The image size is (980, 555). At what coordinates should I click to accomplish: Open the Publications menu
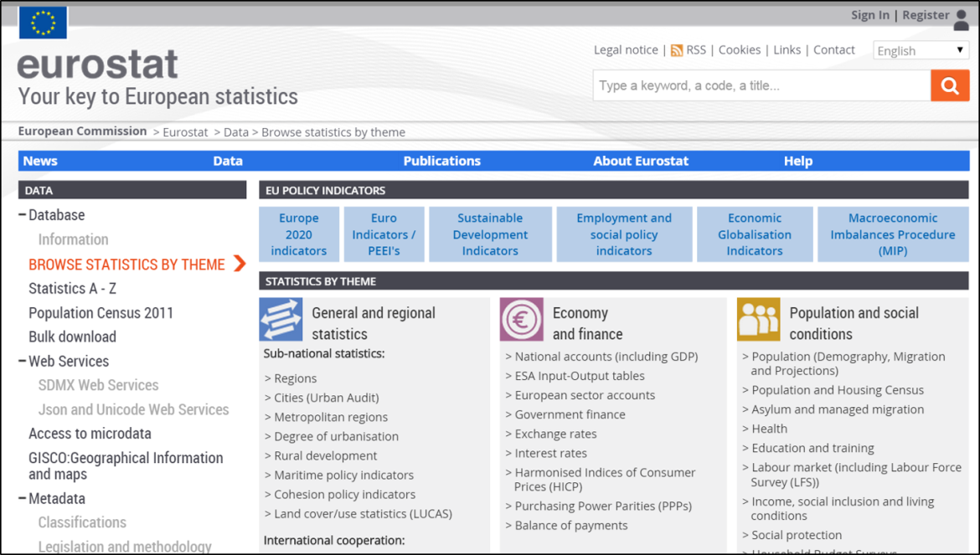coord(441,160)
